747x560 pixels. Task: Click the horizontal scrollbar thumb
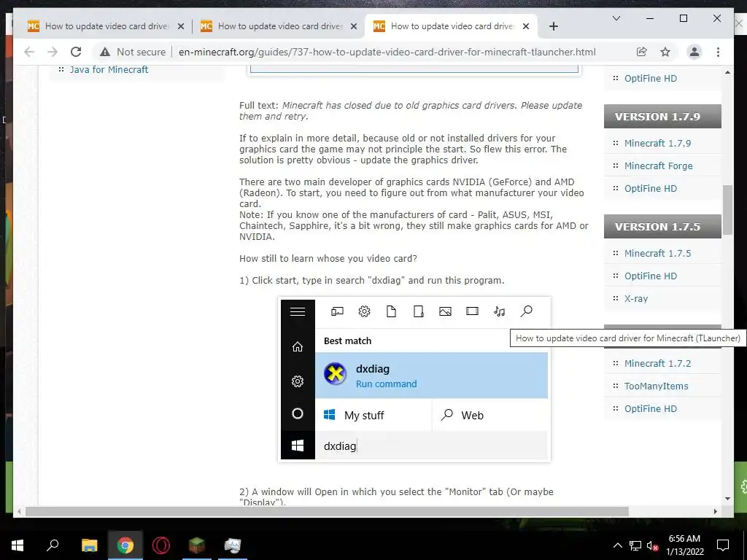(327, 511)
